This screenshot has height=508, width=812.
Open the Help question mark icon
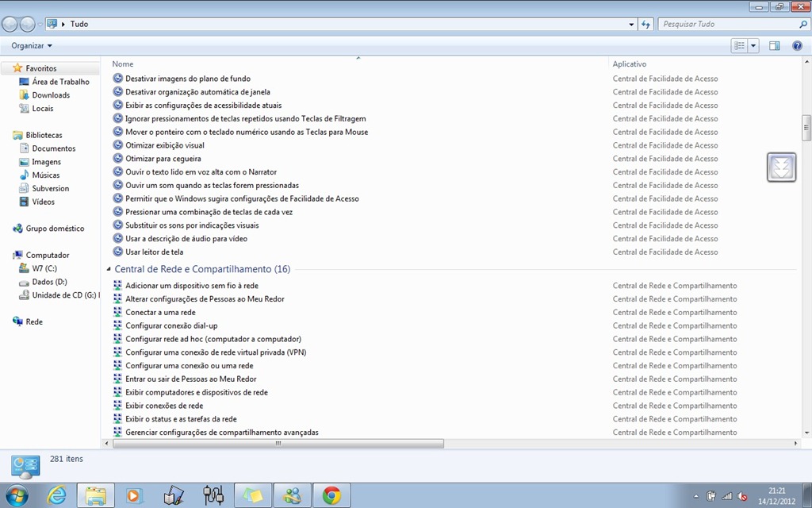(797, 45)
